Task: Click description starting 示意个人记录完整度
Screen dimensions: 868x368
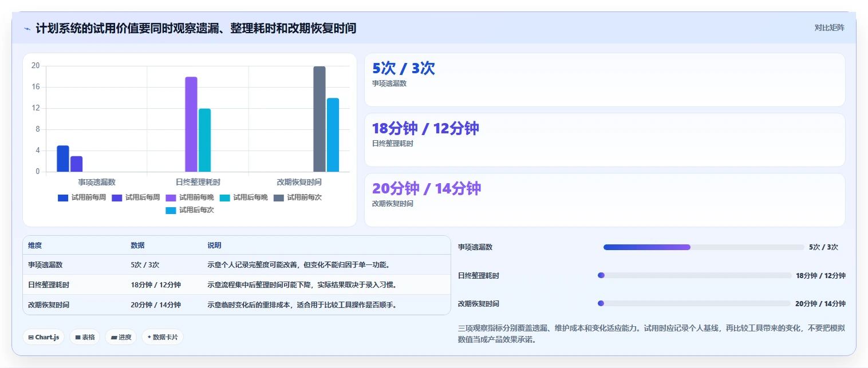Action: [x=298, y=265]
